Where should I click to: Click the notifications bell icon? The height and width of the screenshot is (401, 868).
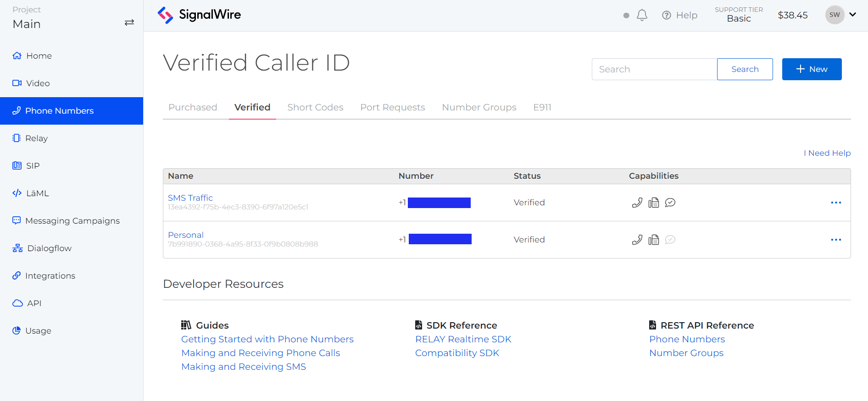[642, 15]
